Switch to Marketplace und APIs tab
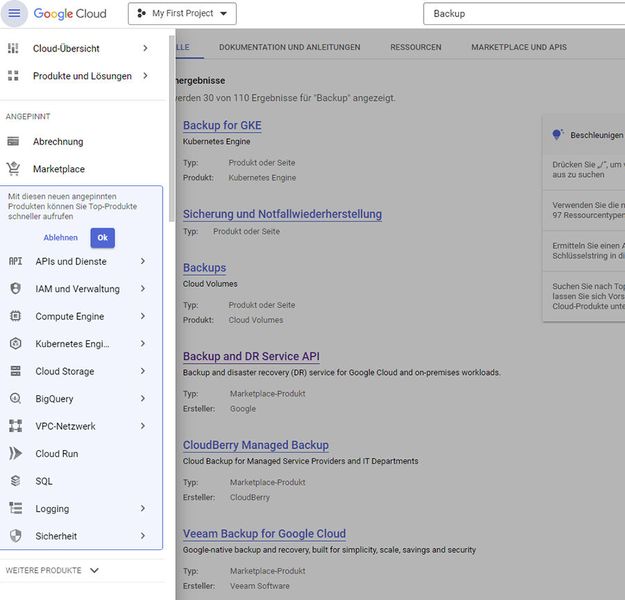The height and width of the screenshot is (600, 625). (x=519, y=47)
